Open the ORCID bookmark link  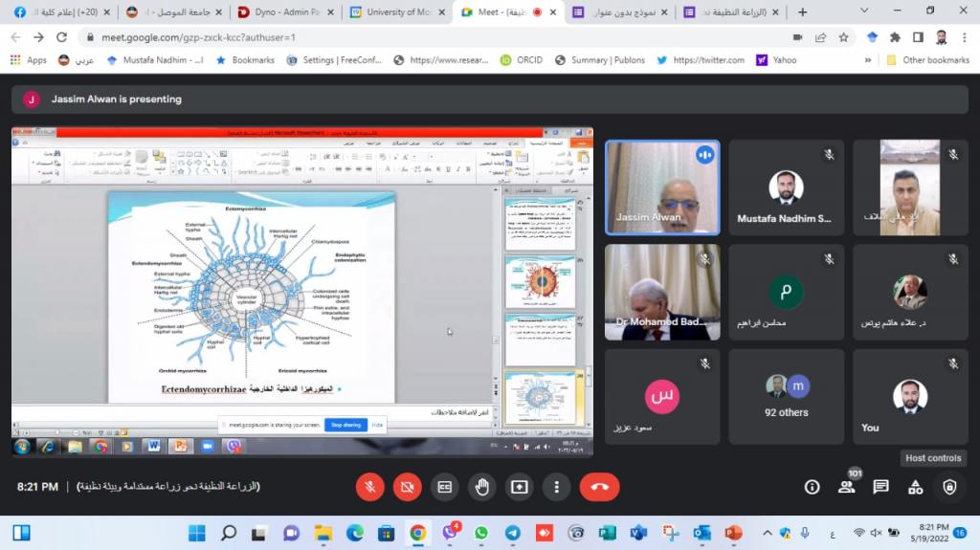(522, 59)
